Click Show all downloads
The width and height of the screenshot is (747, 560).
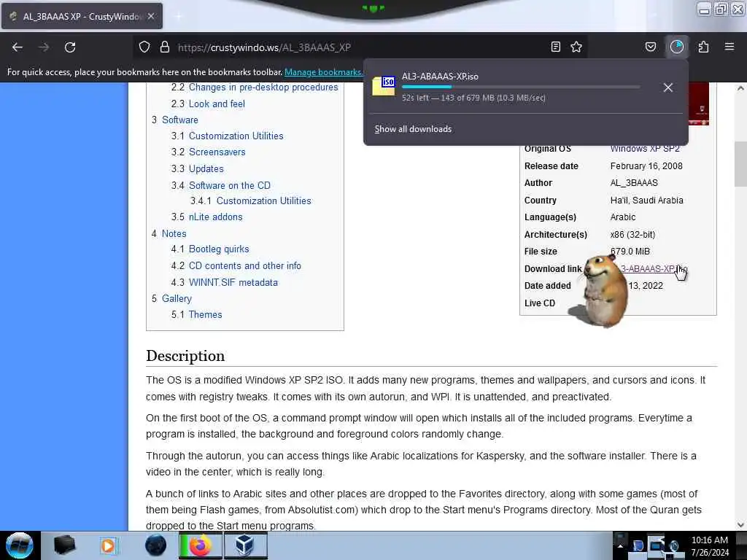pyautogui.click(x=413, y=129)
